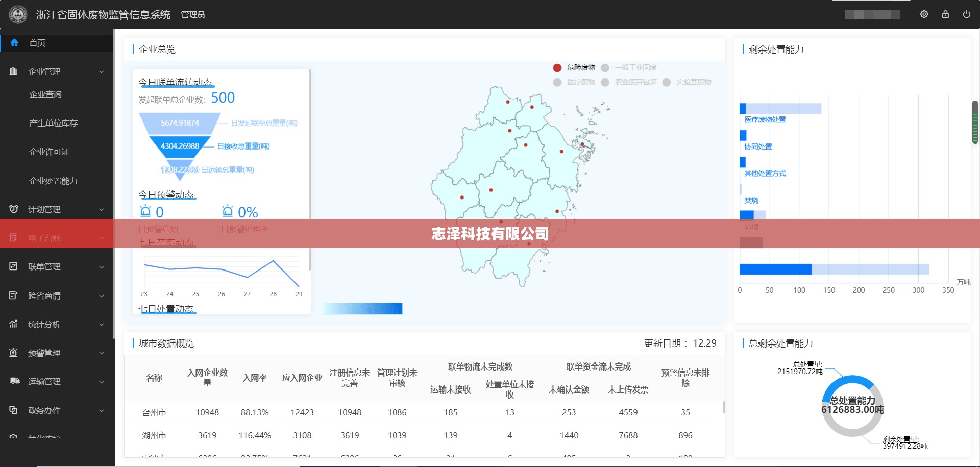Click the map color gradient bar
Image resolution: width=980 pixels, height=467 pixels.
click(x=362, y=308)
